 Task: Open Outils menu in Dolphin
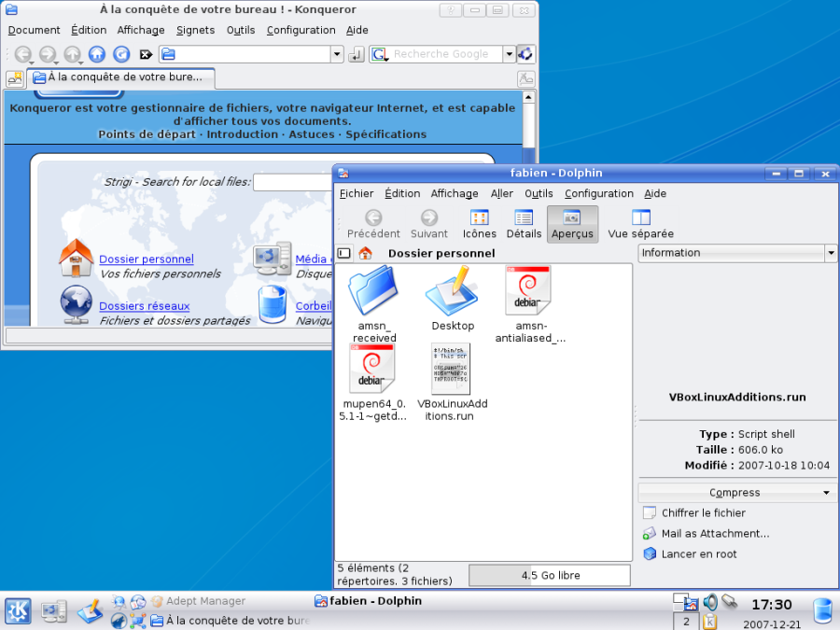click(x=539, y=193)
